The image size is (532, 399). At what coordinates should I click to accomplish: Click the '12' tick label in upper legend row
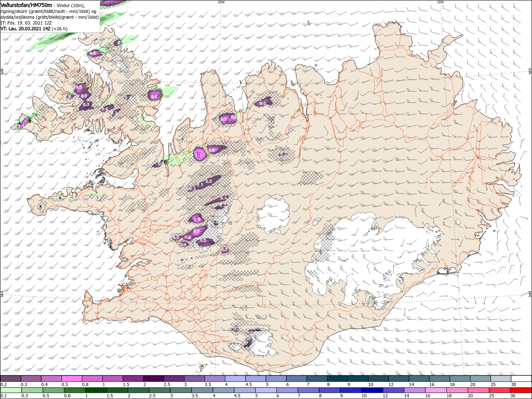[391, 384]
